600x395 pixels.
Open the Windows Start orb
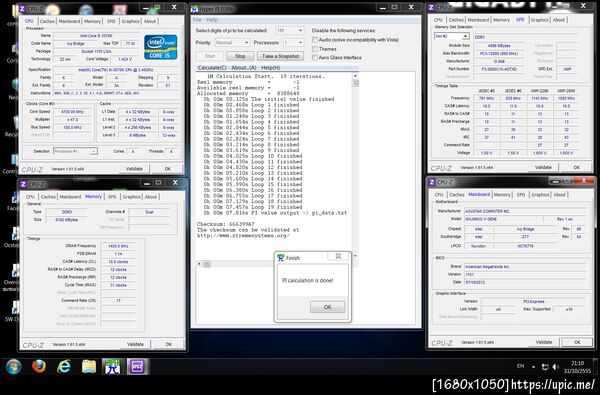[14, 367]
